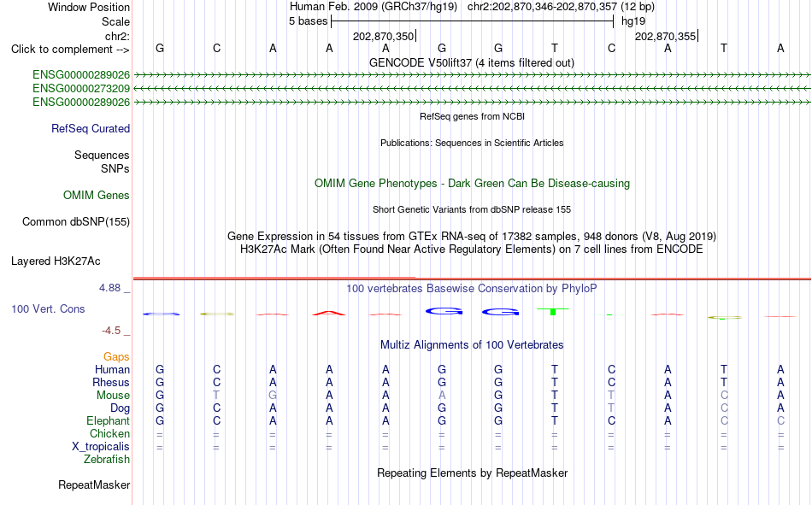Click the ruler position marker 202,870,350
Image resolution: width=812 pixels, height=505 pixels.
(383, 36)
